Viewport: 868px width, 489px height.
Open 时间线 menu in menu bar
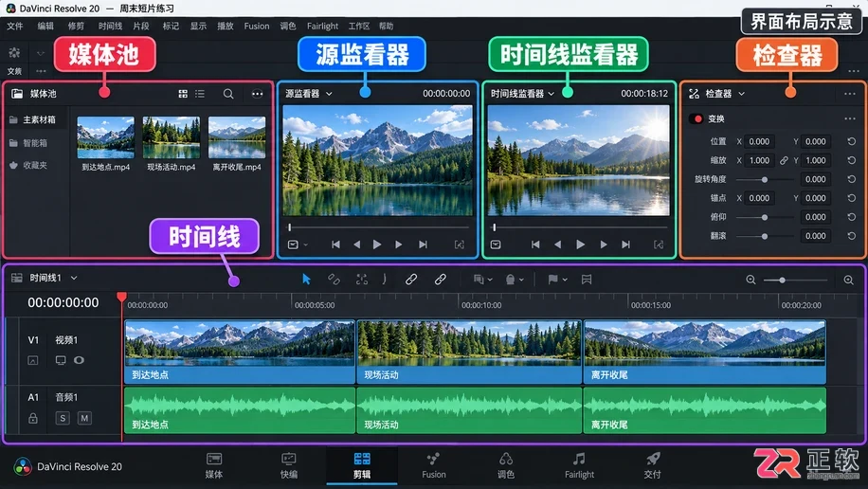click(110, 26)
